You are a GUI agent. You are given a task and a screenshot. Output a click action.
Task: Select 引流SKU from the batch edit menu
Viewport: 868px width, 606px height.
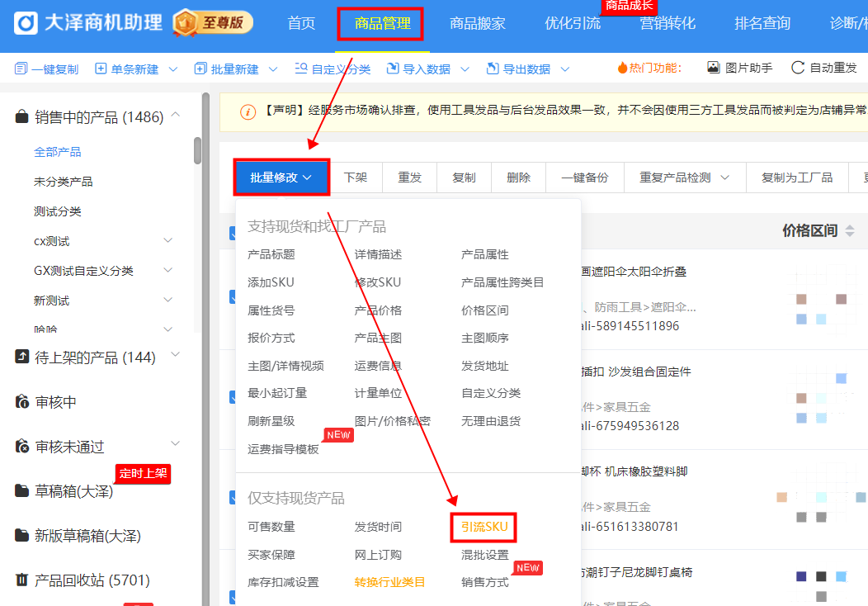[x=483, y=527]
